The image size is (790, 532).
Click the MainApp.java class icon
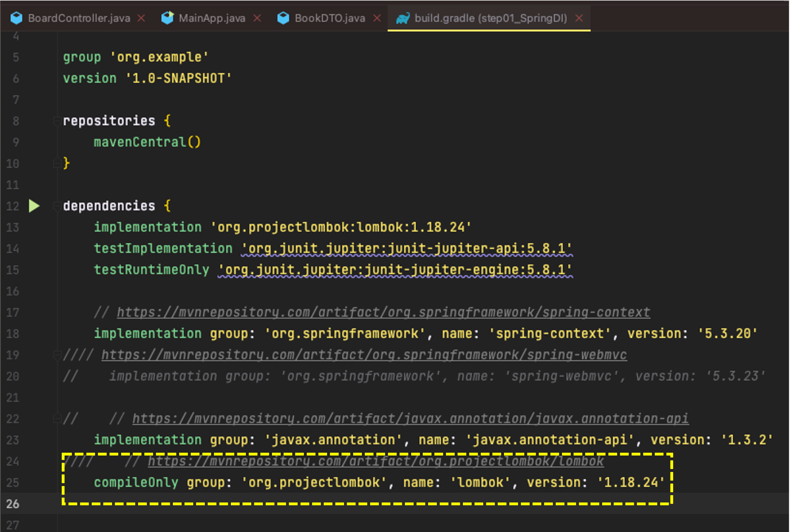point(167,18)
